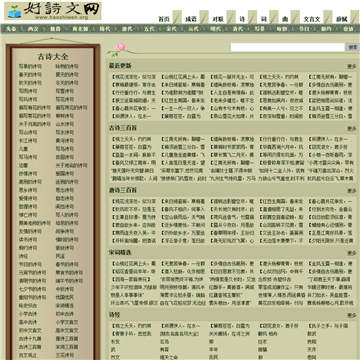Open 初中古诗 in the sidebar
The image size is (360, 360).
click(65, 314)
